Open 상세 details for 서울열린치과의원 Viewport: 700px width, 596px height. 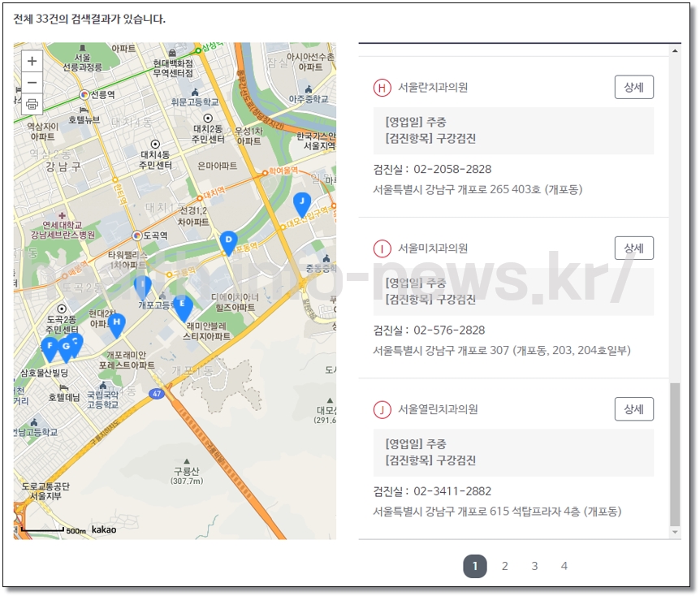click(633, 408)
